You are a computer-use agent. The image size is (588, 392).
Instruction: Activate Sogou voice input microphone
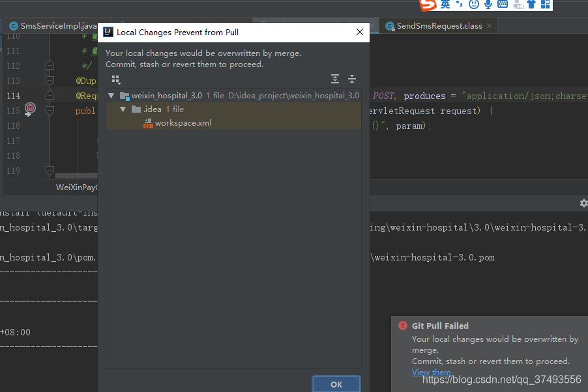click(488, 5)
